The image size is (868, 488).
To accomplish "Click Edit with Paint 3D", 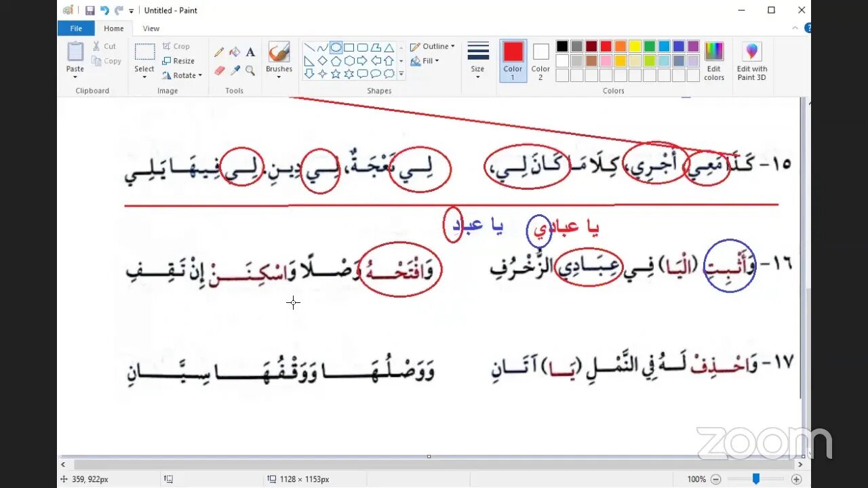I will [752, 62].
